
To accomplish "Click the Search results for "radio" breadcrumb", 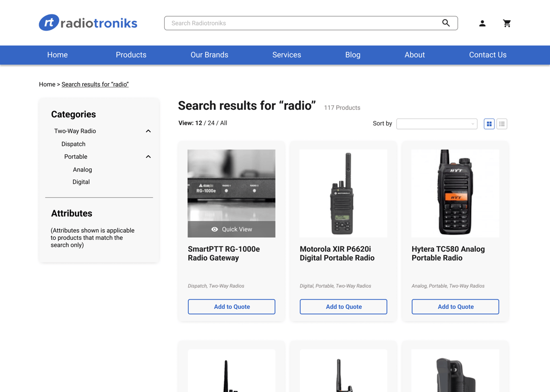I will tap(95, 84).
